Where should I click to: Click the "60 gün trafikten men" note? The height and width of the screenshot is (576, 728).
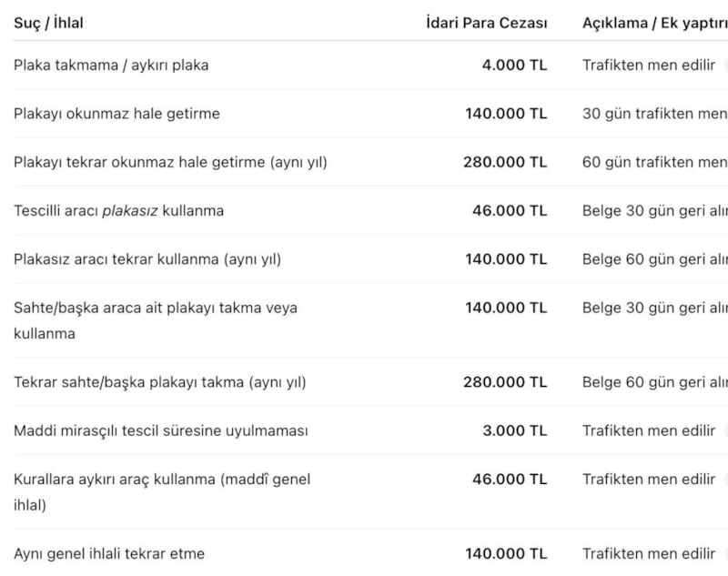click(654, 162)
